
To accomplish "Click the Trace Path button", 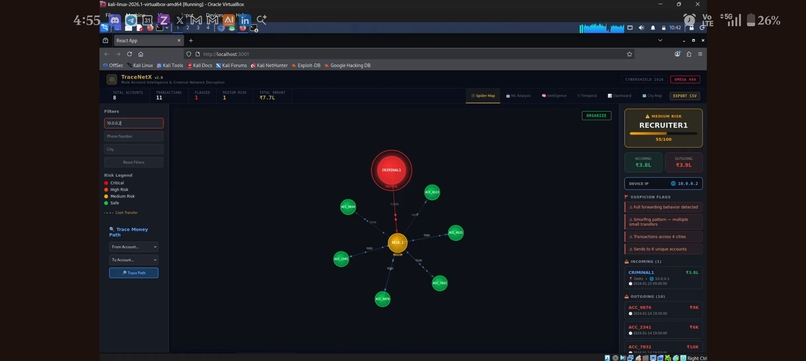I will pos(134,273).
